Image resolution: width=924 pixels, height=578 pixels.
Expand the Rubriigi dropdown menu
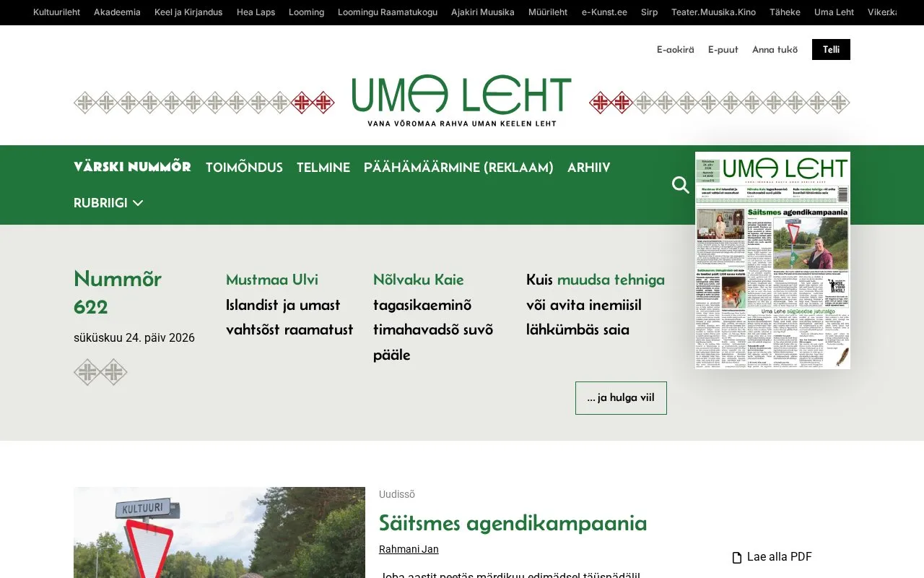click(x=108, y=203)
